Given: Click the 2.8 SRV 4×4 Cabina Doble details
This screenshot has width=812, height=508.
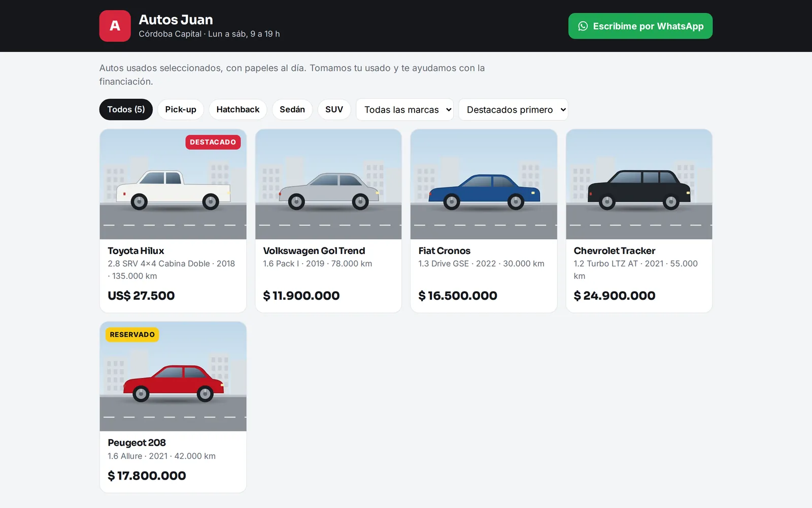Looking at the screenshot, I should [x=172, y=270].
